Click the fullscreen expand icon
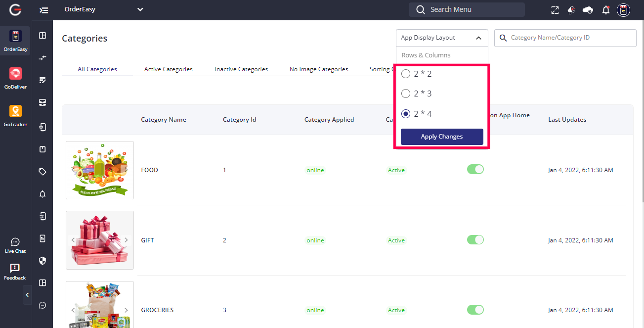644x328 pixels. pyautogui.click(x=555, y=10)
